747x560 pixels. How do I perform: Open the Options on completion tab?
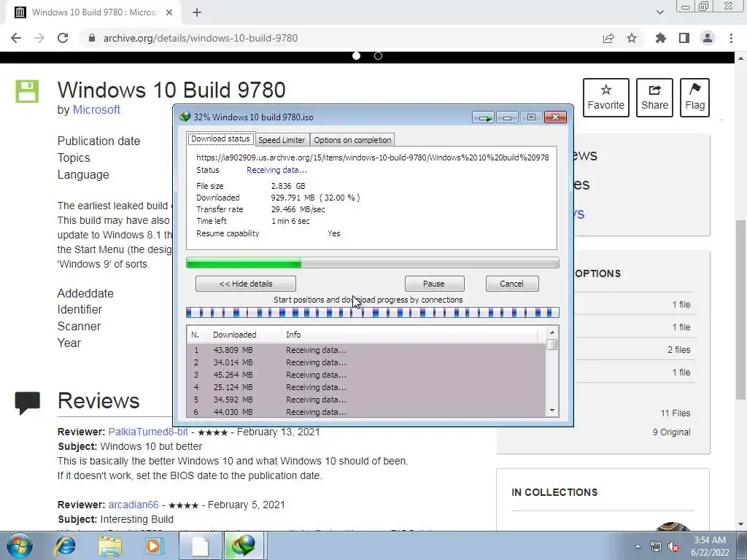[352, 140]
